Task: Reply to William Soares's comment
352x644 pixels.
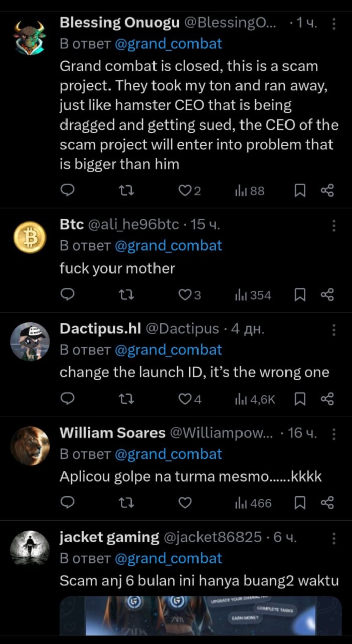Action: pyautogui.click(x=67, y=503)
